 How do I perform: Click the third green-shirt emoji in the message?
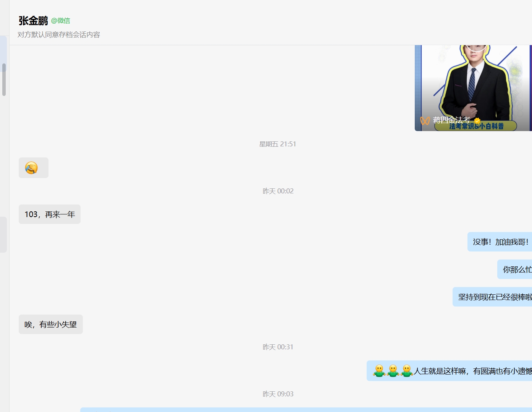tap(407, 371)
